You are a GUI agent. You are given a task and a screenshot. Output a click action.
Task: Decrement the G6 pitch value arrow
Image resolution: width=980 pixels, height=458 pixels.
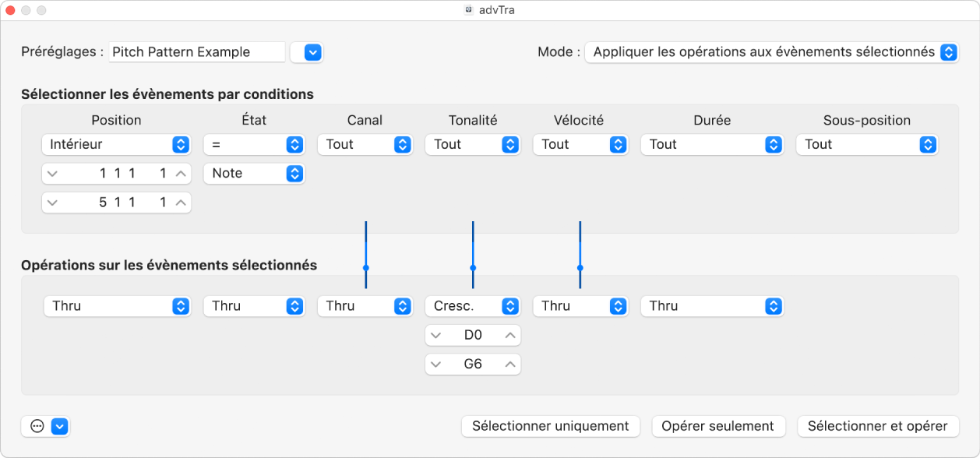436,364
